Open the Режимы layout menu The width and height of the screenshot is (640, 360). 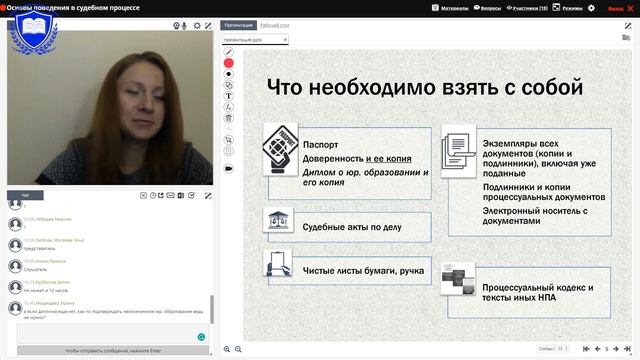click(x=568, y=8)
